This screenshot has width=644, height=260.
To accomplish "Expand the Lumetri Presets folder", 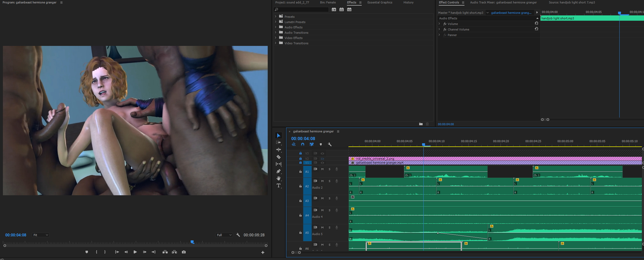I will pyautogui.click(x=276, y=22).
